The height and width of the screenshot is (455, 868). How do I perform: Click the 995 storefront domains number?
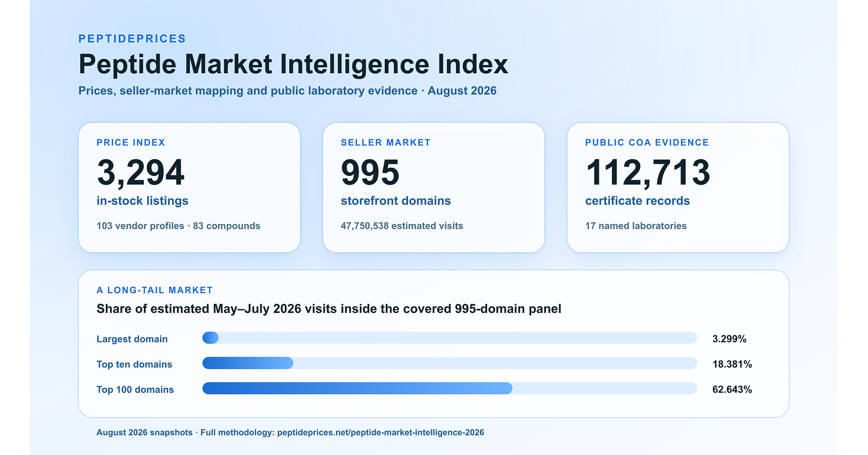[x=370, y=173]
